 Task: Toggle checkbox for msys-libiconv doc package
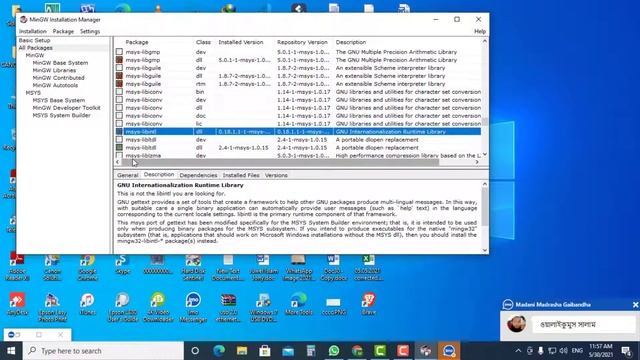click(x=119, y=116)
